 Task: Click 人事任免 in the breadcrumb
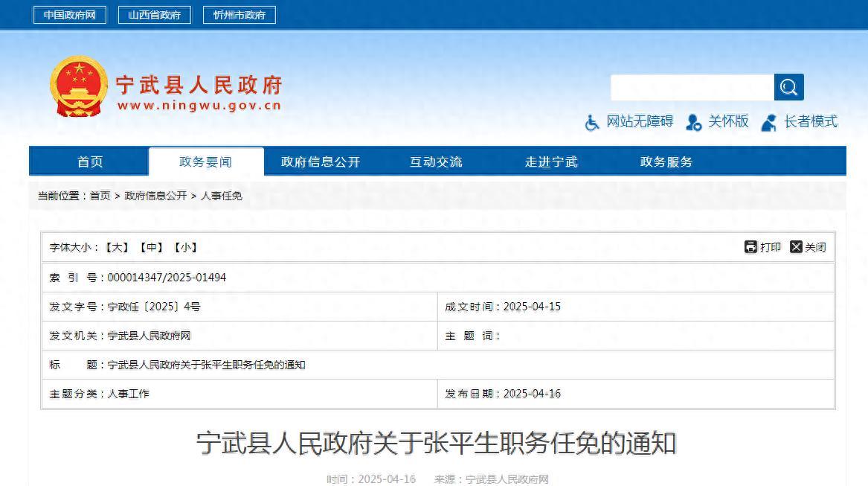pos(221,196)
